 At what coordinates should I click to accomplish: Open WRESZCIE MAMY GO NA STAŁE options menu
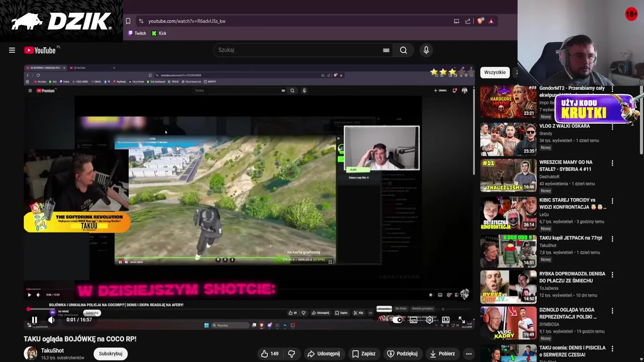point(612,163)
